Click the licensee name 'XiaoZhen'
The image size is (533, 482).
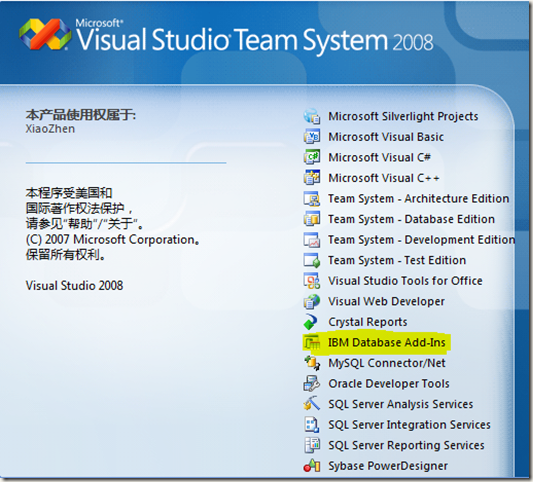click(x=50, y=129)
